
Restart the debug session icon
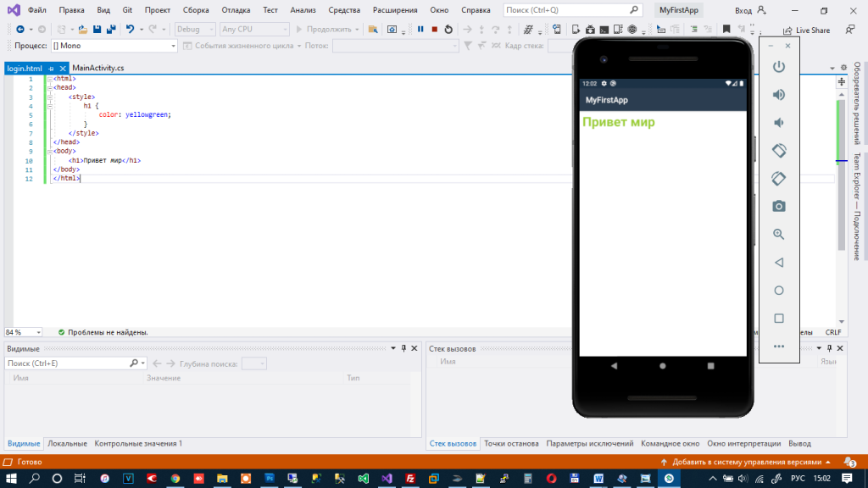point(448,30)
